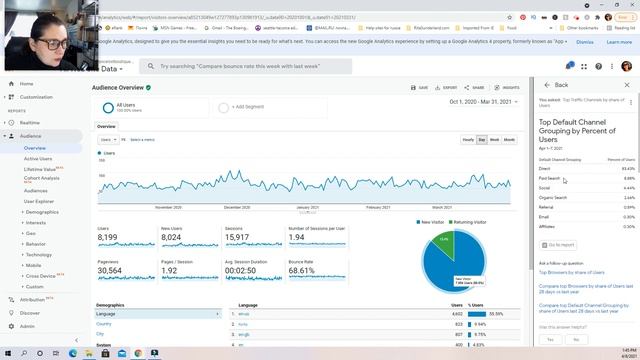Click the back arrow in the Insights panel

547,85
